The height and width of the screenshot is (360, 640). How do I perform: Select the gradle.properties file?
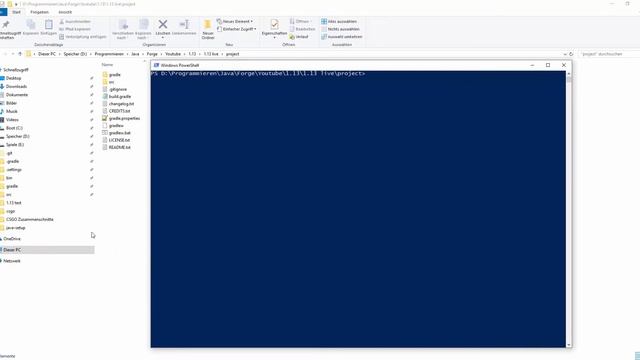click(x=124, y=118)
